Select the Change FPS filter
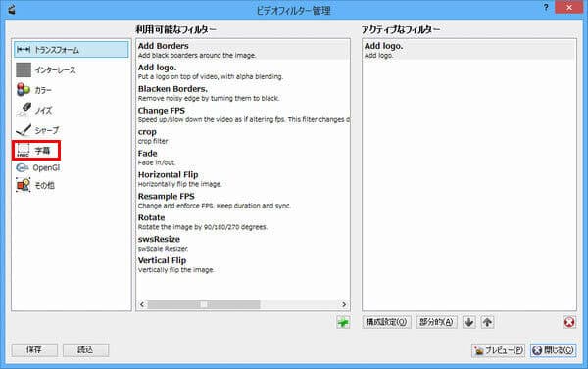Viewport: 588px width, 369px height. tap(243, 115)
